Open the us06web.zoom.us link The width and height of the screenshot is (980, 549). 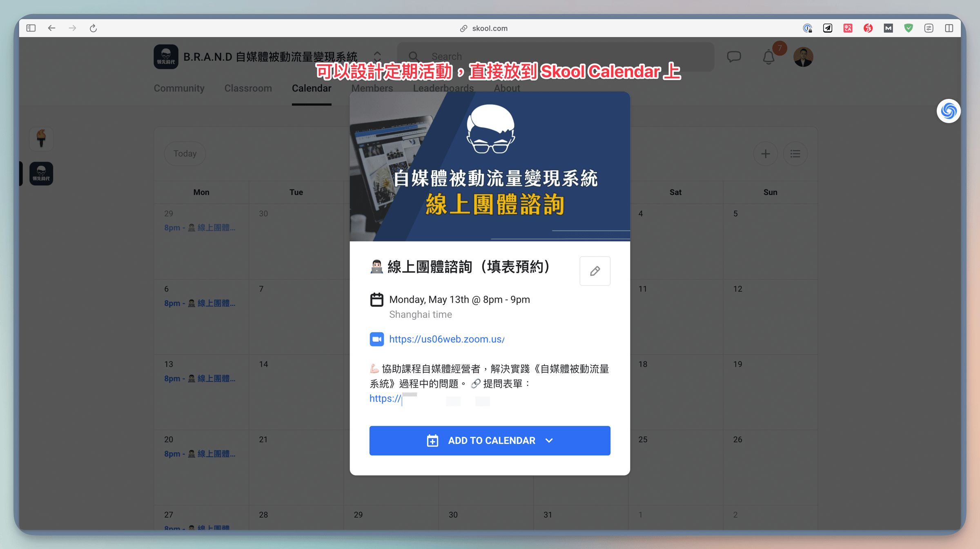(447, 339)
